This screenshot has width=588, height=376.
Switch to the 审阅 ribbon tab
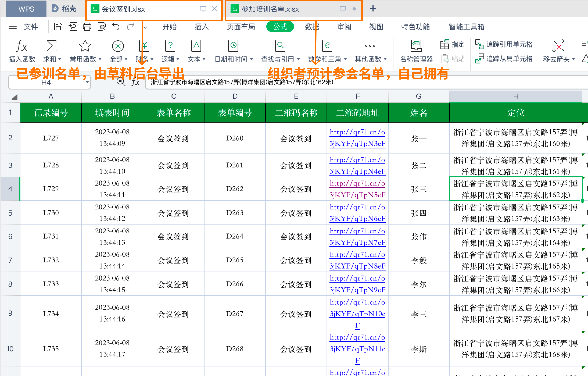coord(344,27)
